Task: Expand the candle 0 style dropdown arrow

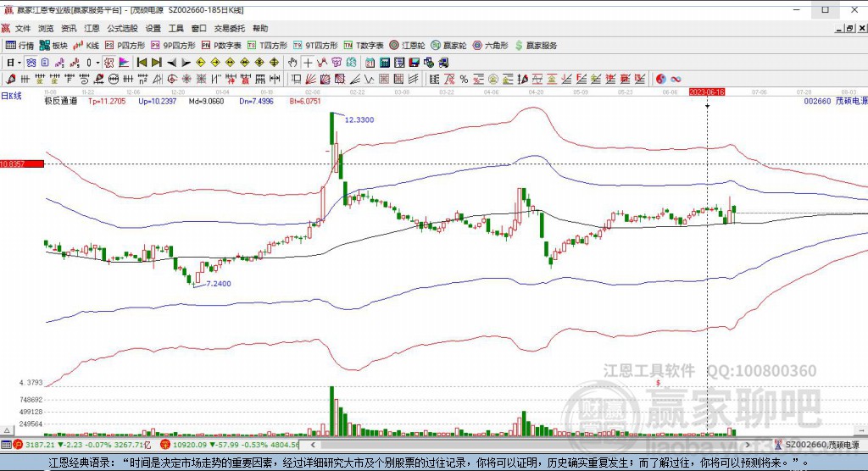Action: point(97,63)
